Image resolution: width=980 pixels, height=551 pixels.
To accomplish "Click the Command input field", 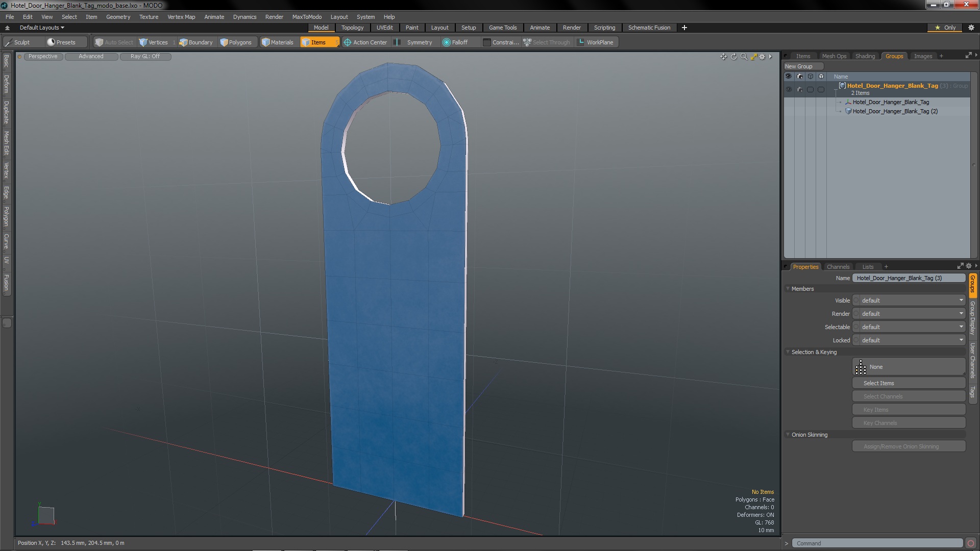I will point(877,543).
